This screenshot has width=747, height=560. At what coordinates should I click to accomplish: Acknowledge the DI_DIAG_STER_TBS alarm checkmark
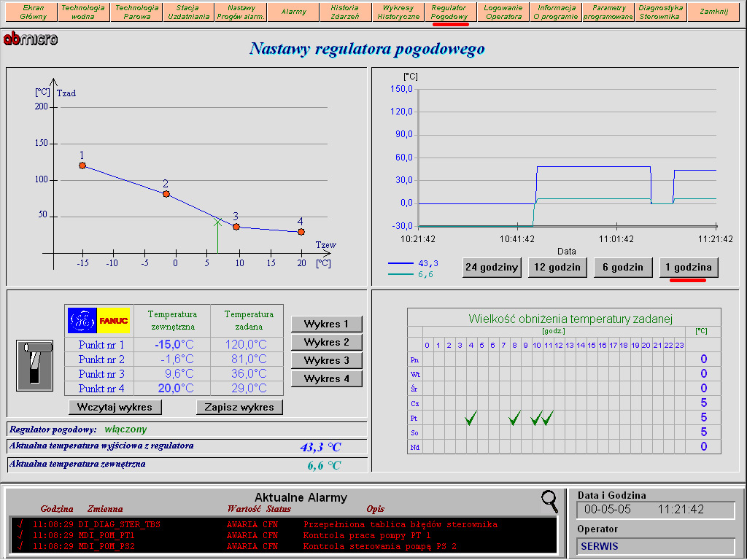pyautogui.click(x=20, y=524)
